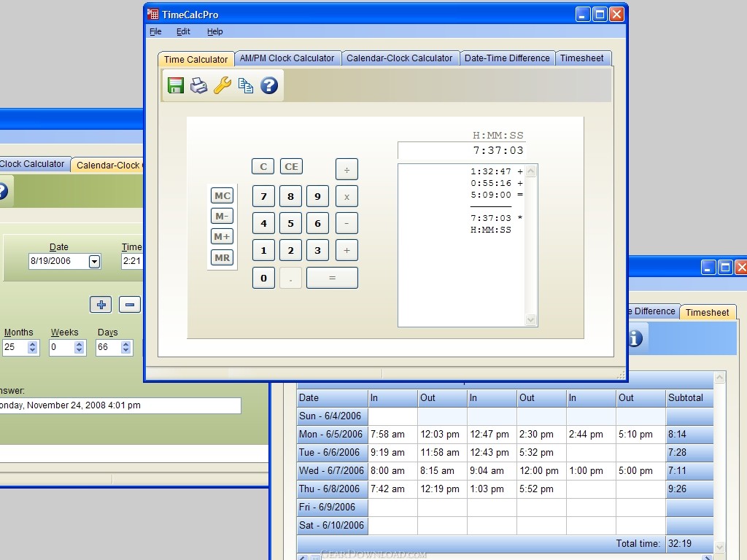The width and height of the screenshot is (747, 560).
Task: Click scroll up arrow of calculation tape
Action: point(531,171)
